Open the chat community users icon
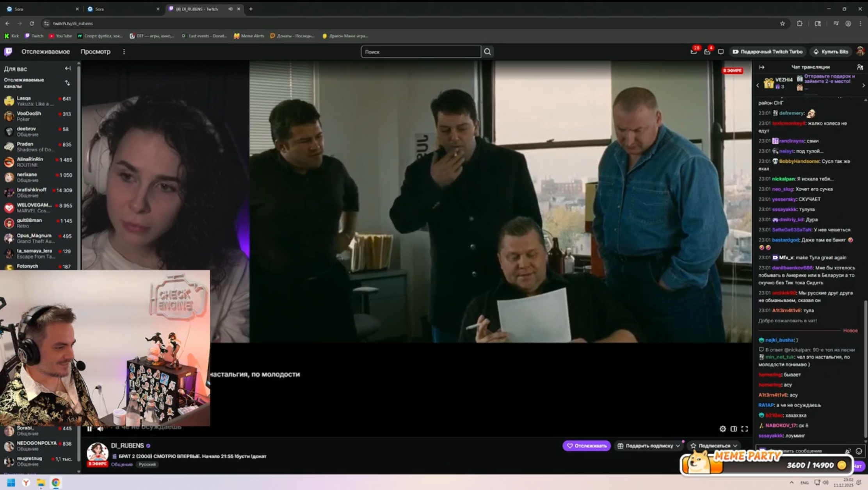This screenshot has height=490, width=868. 860,67
